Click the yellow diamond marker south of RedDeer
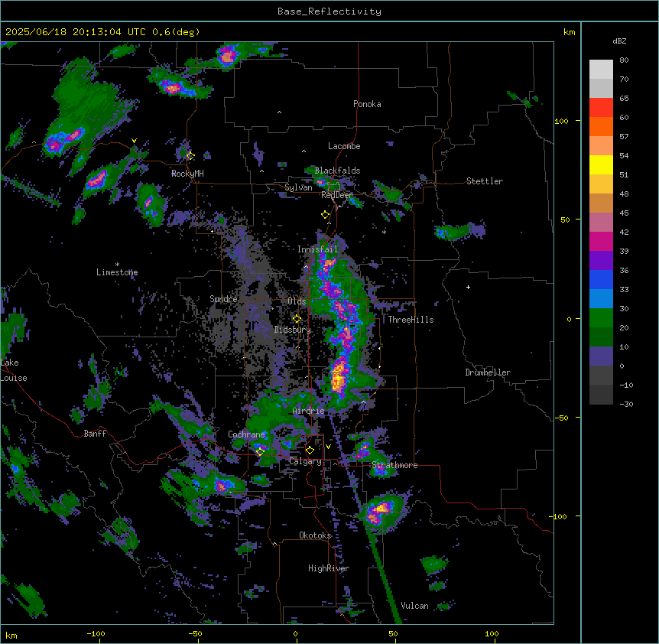Image resolution: width=659 pixels, height=644 pixels. (x=325, y=215)
